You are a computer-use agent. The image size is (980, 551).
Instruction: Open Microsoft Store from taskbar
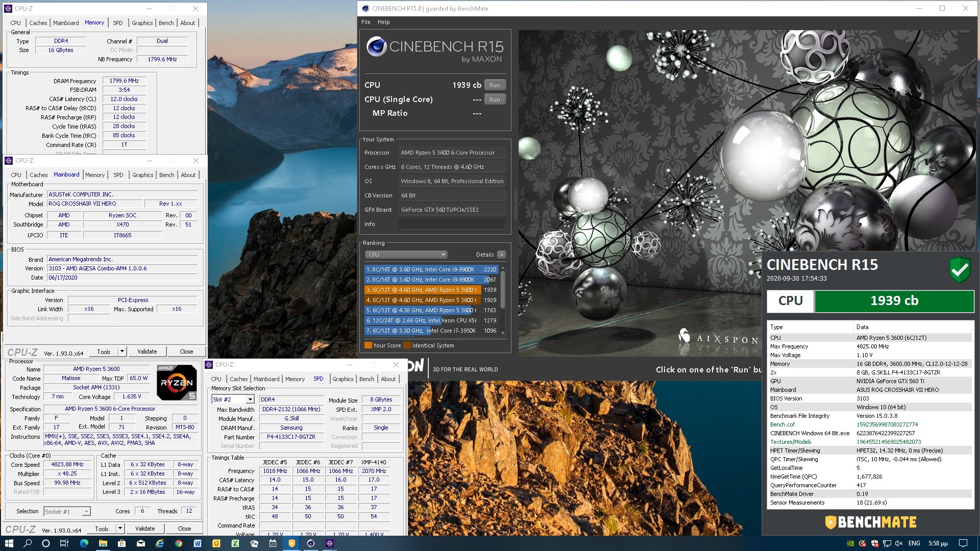(121, 543)
